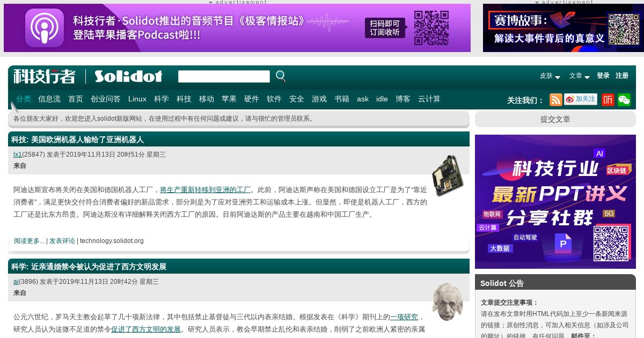The width and height of the screenshot is (644, 338).
Task: Click 提交文章 submit button
Action: tap(555, 119)
